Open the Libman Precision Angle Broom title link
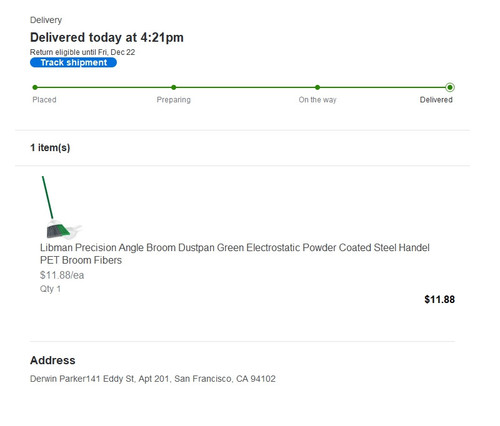500x426 pixels. point(235,254)
